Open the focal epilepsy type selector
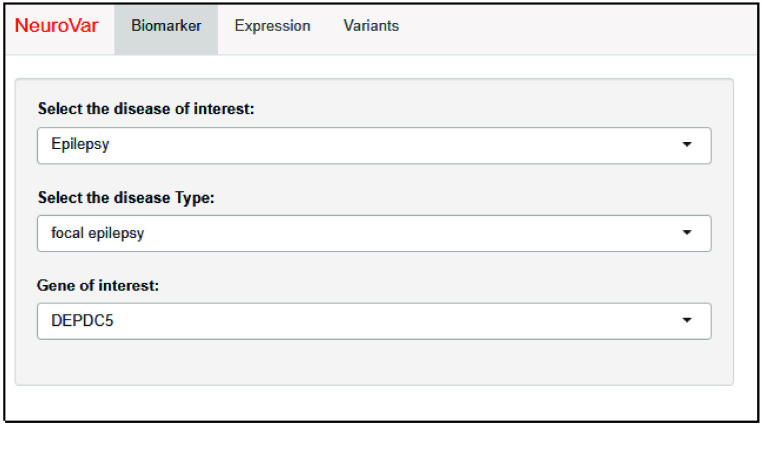This screenshot has width=762, height=450. coord(374,233)
